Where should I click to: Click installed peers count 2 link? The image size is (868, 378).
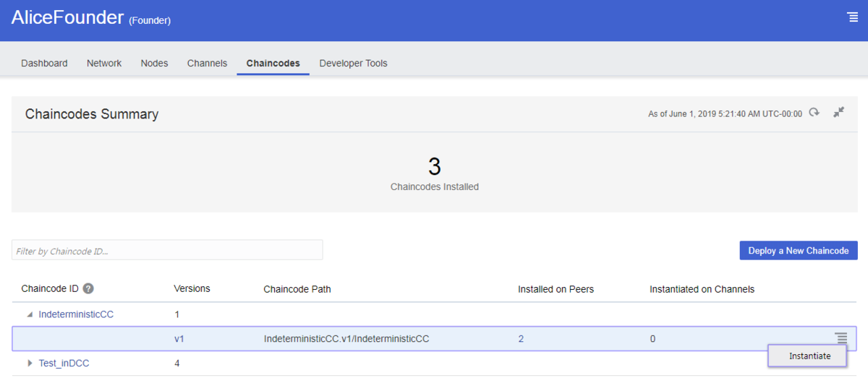(521, 338)
